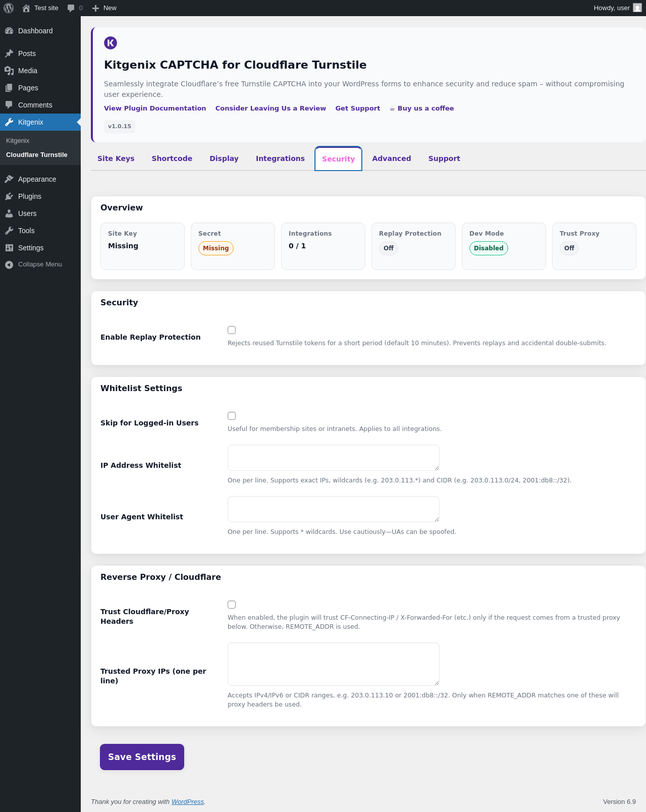Click the Media icon in sidebar
The height and width of the screenshot is (812, 646).
pyautogui.click(x=9, y=71)
